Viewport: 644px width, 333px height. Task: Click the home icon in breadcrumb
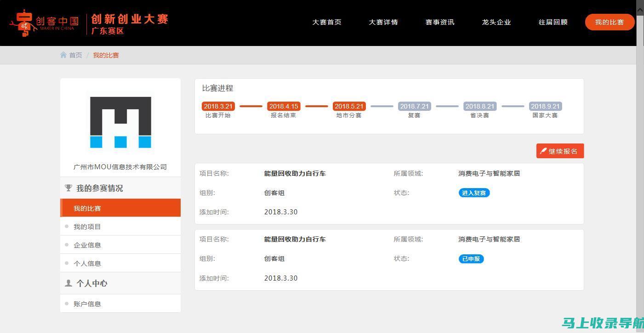(x=63, y=55)
